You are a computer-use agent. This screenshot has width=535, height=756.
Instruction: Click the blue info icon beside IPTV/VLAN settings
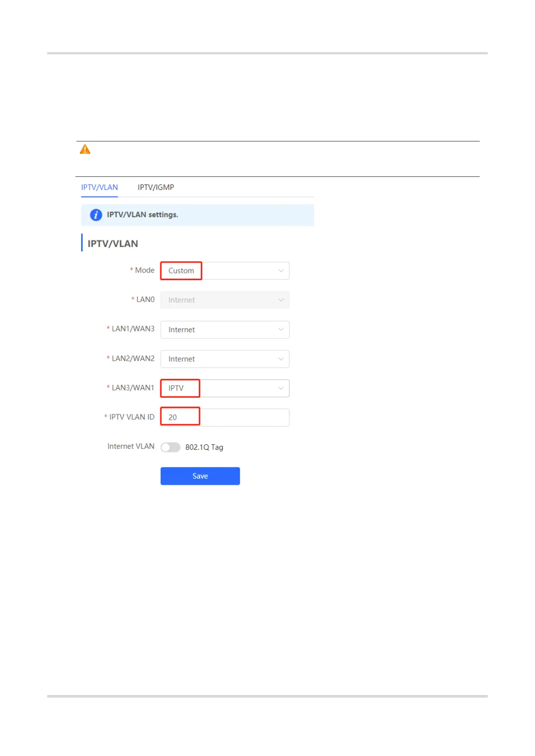pyautogui.click(x=96, y=215)
